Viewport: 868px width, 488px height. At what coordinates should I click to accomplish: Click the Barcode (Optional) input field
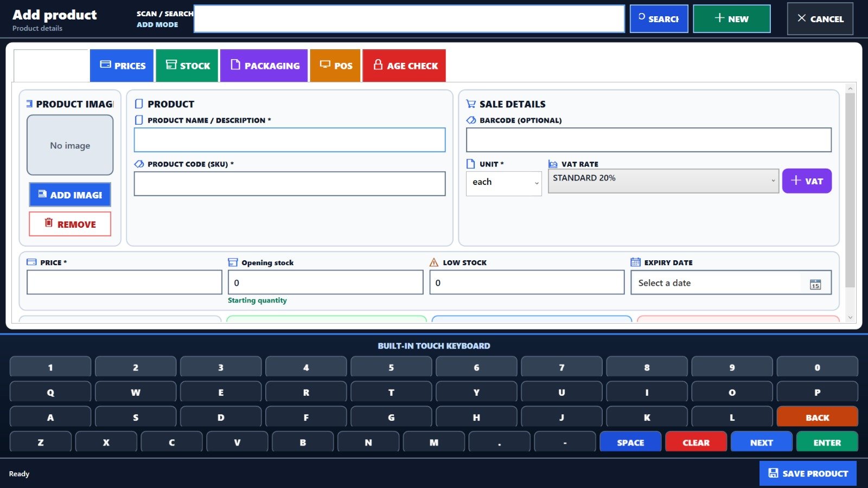pos(649,140)
